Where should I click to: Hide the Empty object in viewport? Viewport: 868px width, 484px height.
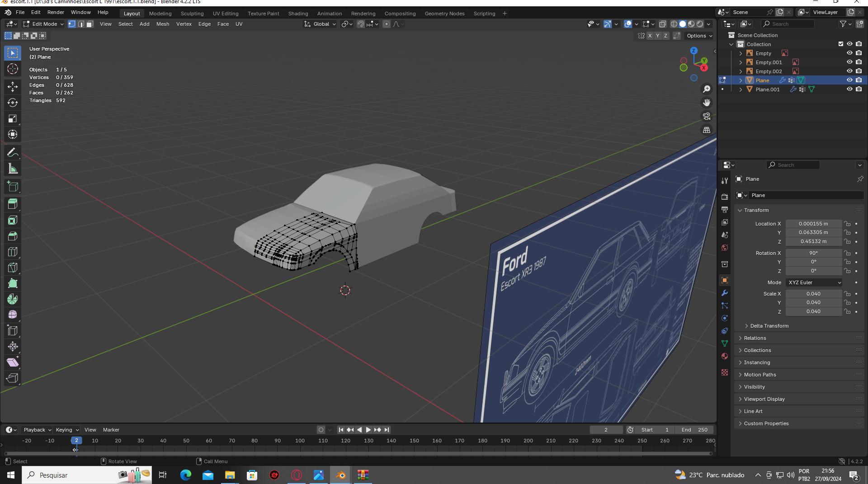(x=849, y=53)
